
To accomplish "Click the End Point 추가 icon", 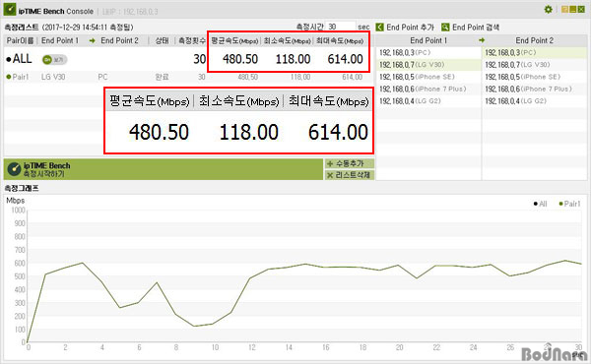I will [x=380, y=28].
